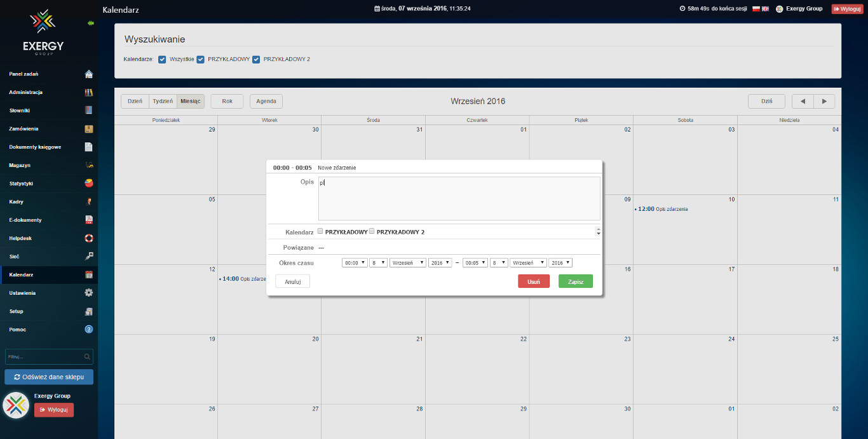Click the Opis text area
Screen dimensions: 868x439
point(459,198)
